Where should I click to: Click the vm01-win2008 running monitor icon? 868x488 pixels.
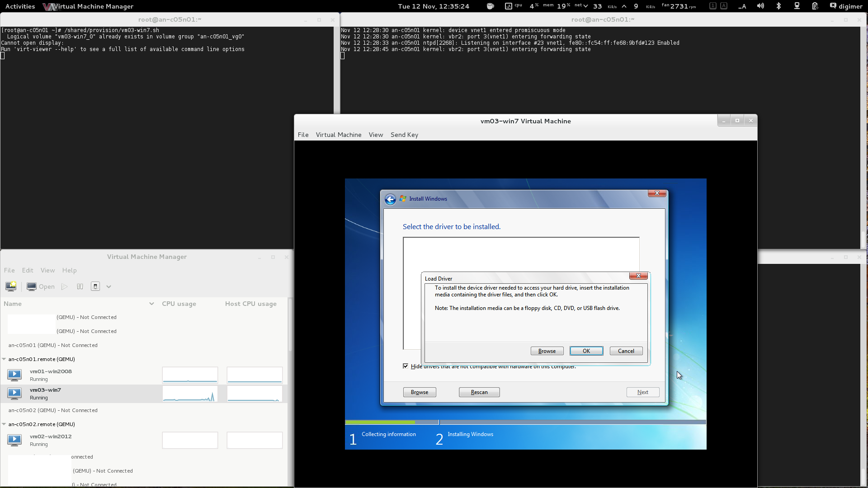coord(14,375)
